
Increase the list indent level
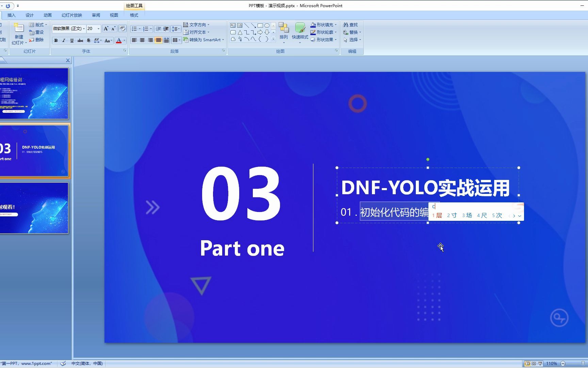coord(166,29)
